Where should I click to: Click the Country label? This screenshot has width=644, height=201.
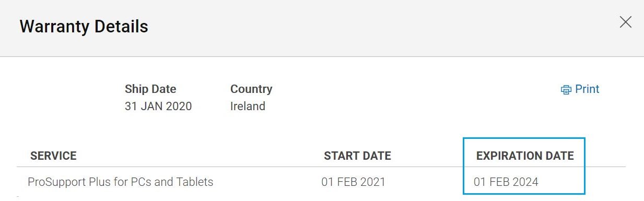coord(251,89)
